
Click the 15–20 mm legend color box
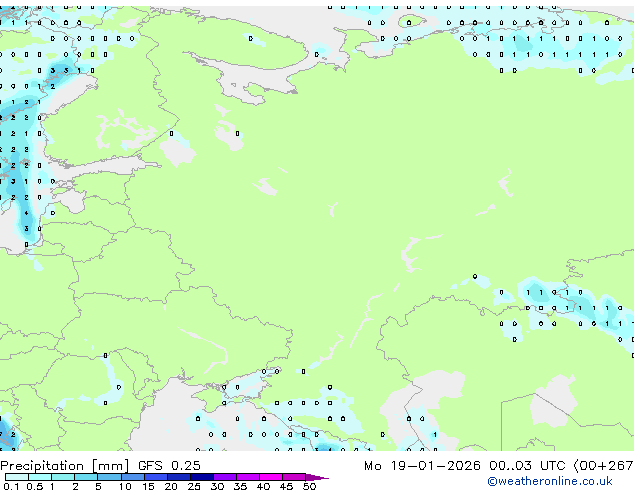(x=156, y=477)
